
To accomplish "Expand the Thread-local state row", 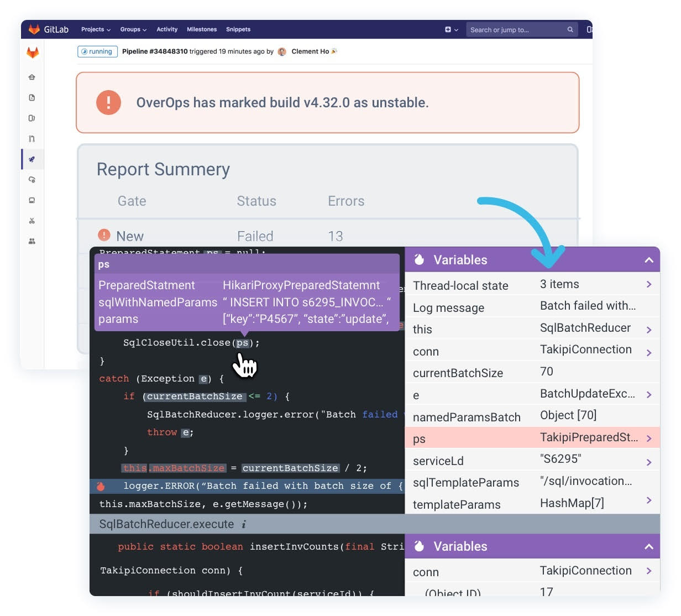I will tap(649, 284).
